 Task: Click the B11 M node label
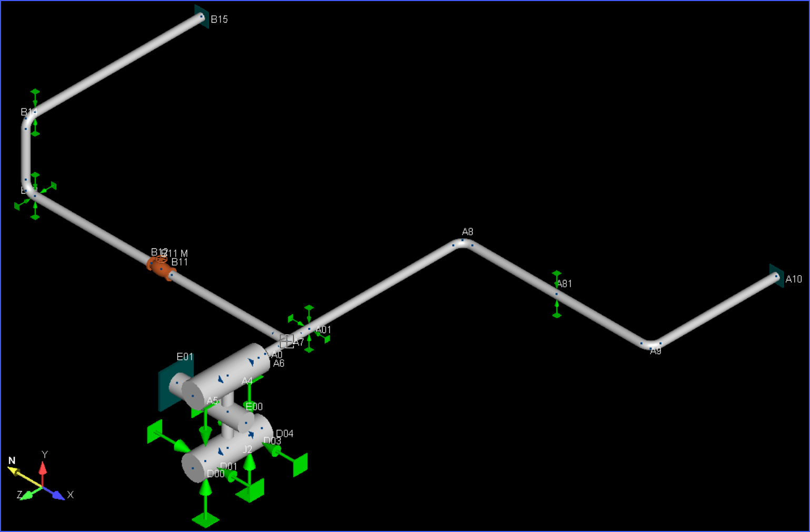point(175,254)
